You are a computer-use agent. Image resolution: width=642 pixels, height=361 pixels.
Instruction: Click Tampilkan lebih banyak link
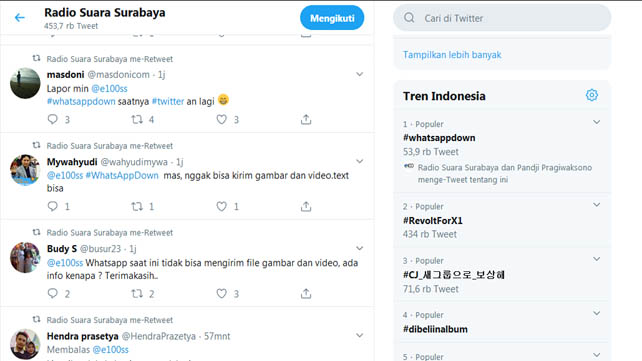[452, 55]
